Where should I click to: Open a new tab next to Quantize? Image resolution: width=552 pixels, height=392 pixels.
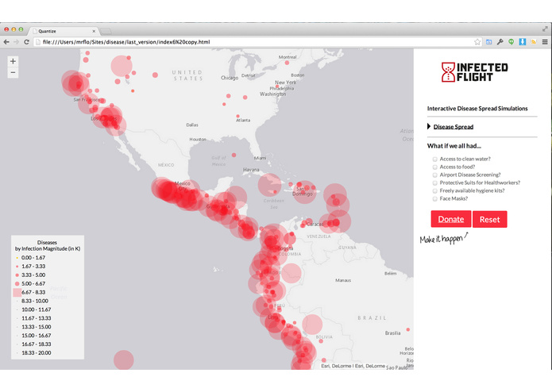106,31
